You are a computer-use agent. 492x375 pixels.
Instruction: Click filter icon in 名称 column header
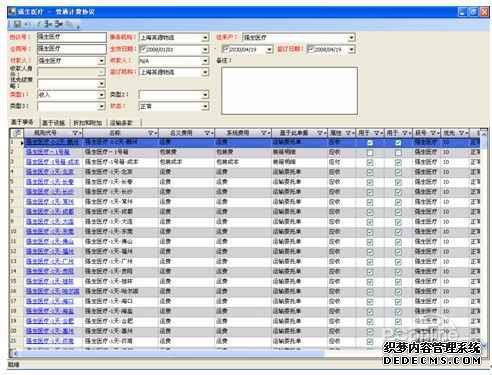pos(152,133)
